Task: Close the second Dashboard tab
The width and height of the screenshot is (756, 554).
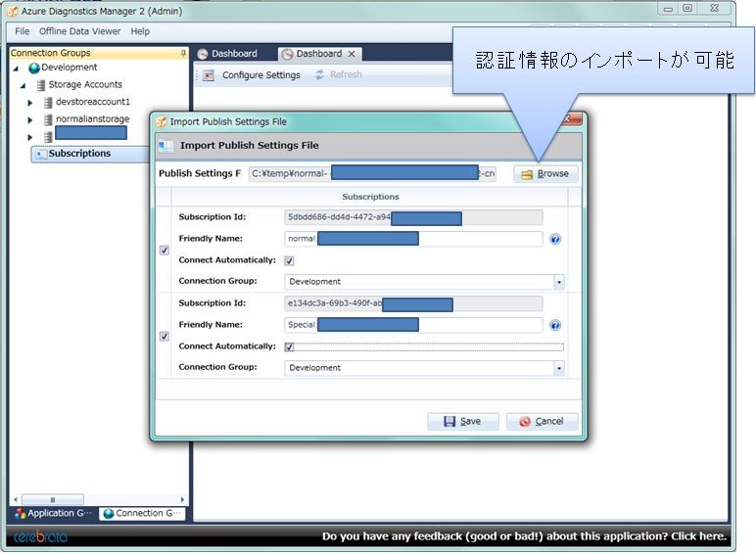Action: click(x=352, y=54)
